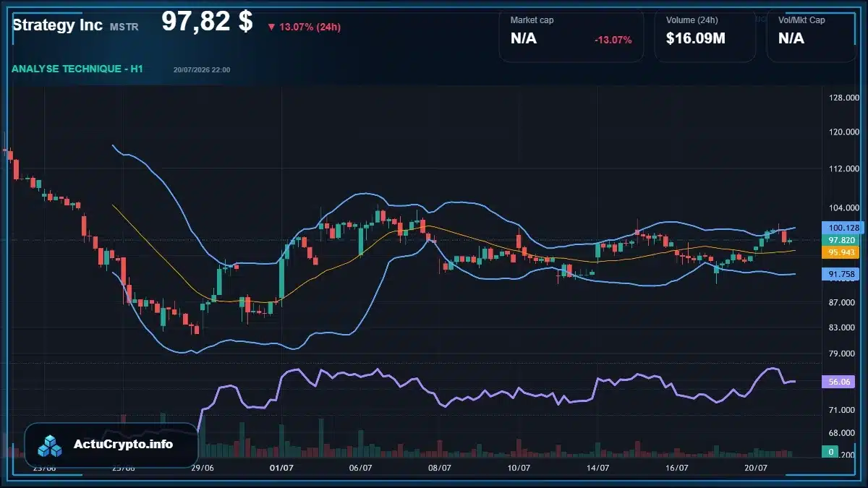The width and height of the screenshot is (868, 488).
Task: Click the 06/07 date axis label
Action: [360, 468]
